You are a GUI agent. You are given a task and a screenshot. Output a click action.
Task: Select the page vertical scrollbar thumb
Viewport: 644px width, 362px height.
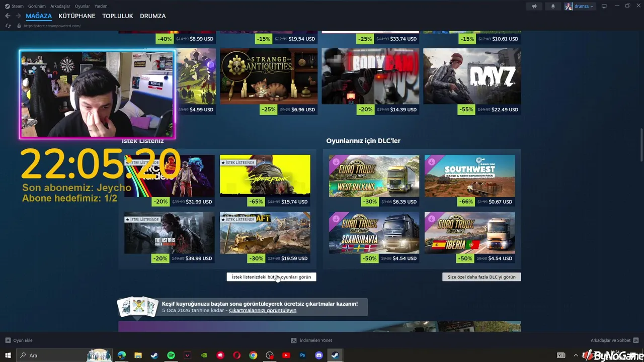click(641, 146)
